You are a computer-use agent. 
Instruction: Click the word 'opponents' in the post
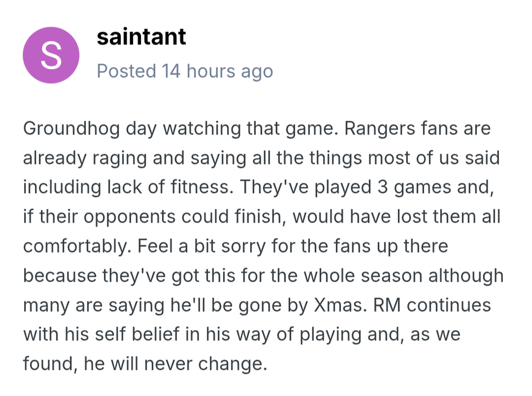[129, 217]
